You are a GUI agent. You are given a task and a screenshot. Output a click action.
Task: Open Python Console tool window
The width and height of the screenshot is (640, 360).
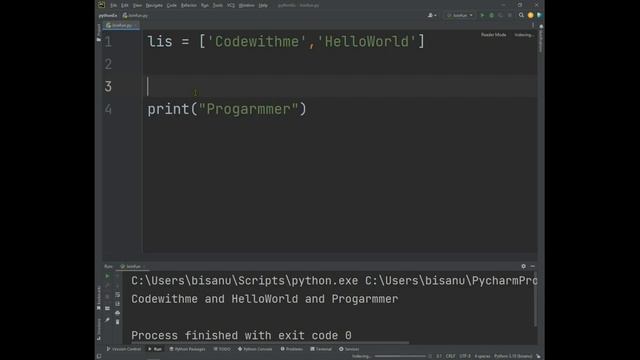tap(255, 349)
